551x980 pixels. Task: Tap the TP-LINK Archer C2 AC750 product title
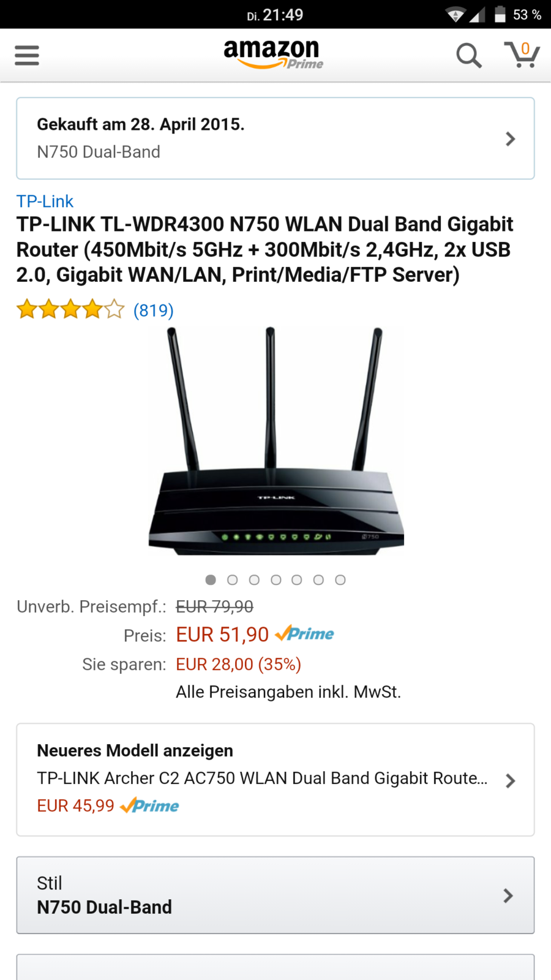tap(262, 778)
